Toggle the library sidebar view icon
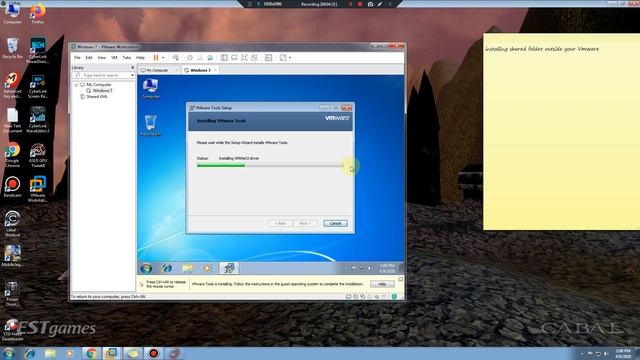640x360 pixels. click(x=224, y=58)
